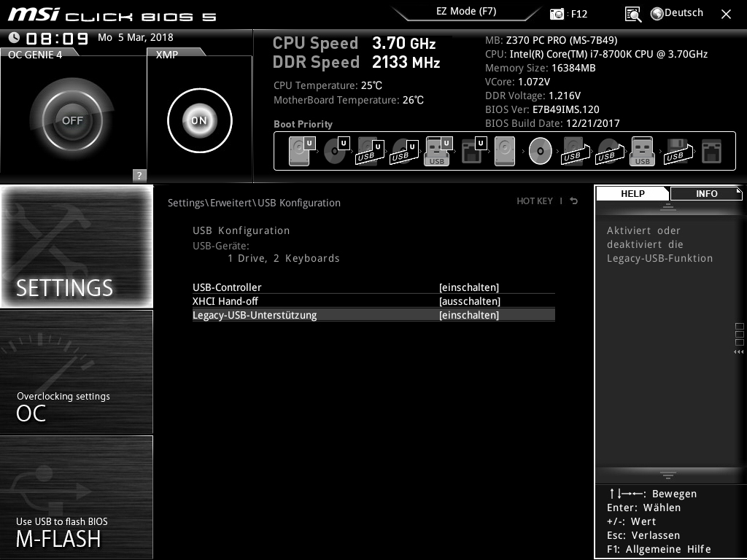Take a screenshot with the F12 camera icon
This screenshot has height=560, width=747.
(x=557, y=14)
